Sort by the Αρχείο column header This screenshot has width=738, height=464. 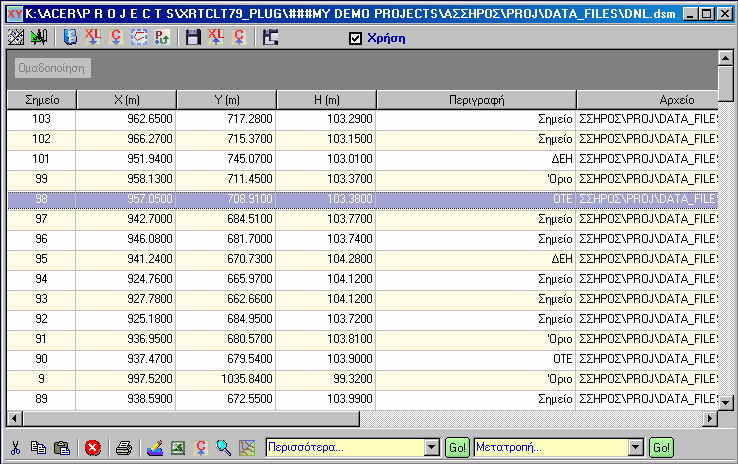648,100
